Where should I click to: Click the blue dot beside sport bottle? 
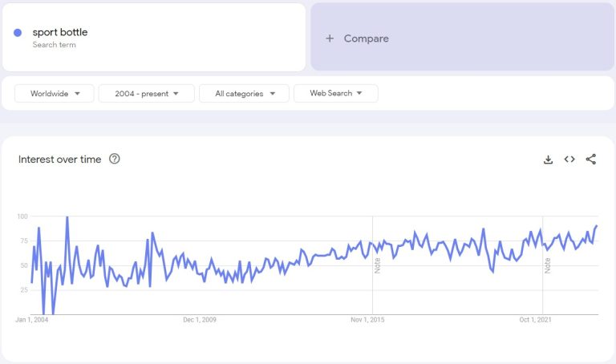(18, 33)
